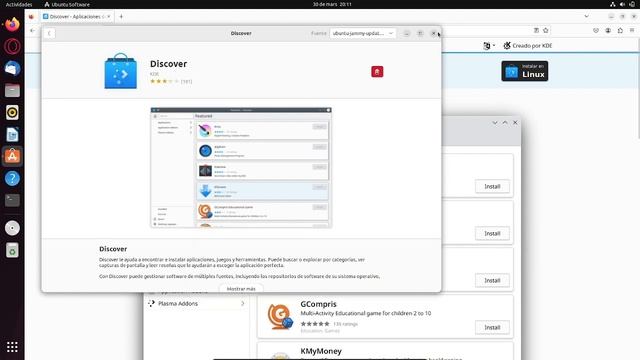Open Firefox from the dock
Image resolution: width=640 pixels, height=360 pixels.
12,24
